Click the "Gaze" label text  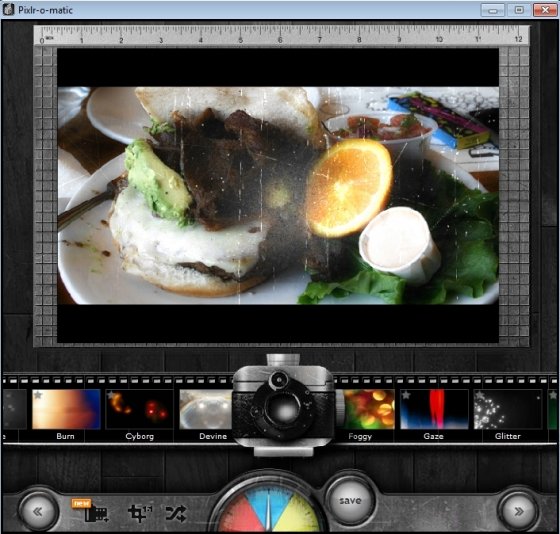(x=433, y=436)
